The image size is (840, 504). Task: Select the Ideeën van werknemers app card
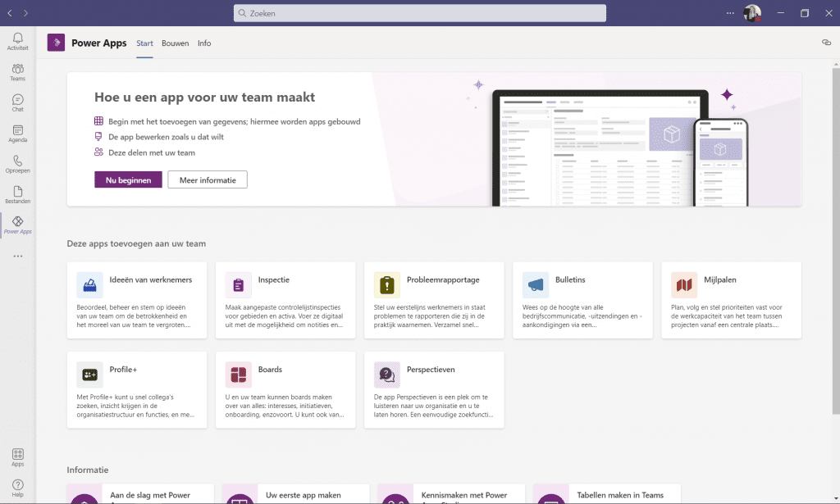point(137,300)
